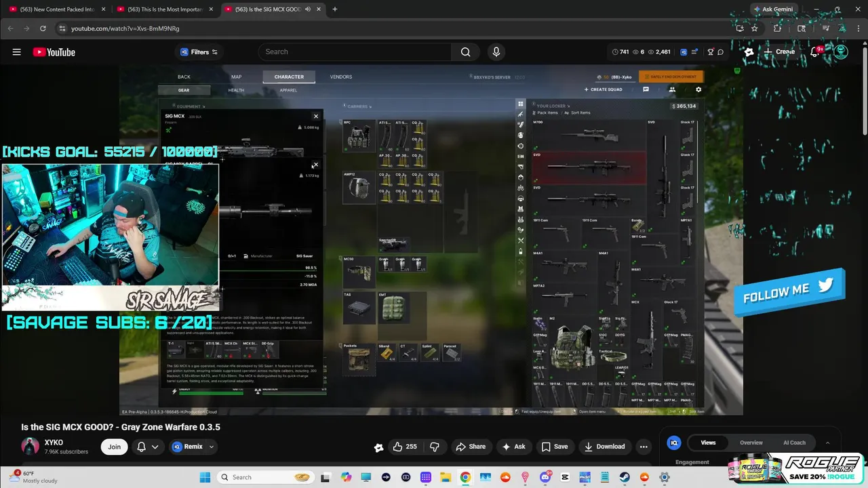Click the Ask button

[x=513, y=447]
